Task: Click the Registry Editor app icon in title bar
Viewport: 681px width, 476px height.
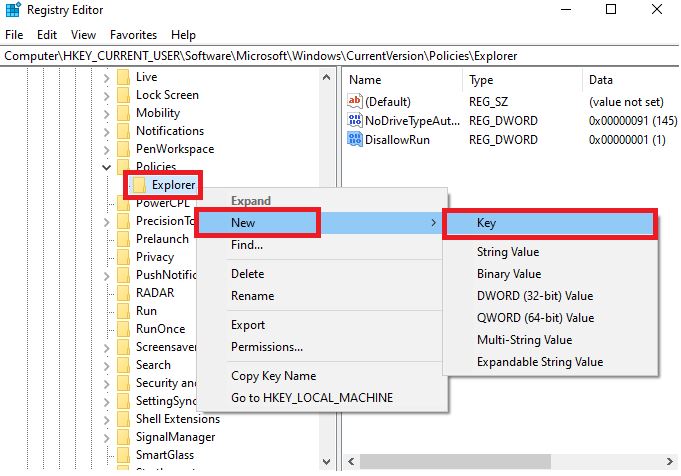Action: [x=13, y=11]
